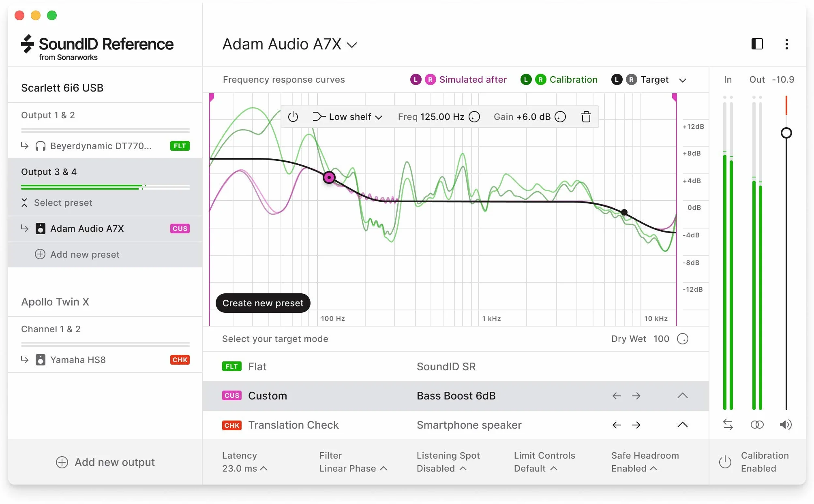Expand the Latency 23.0 ms options

pyautogui.click(x=244, y=462)
